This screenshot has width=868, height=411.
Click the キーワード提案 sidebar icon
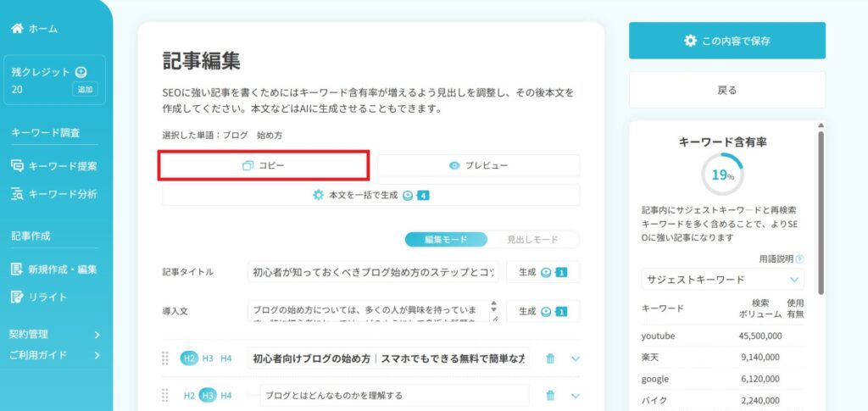pos(17,165)
